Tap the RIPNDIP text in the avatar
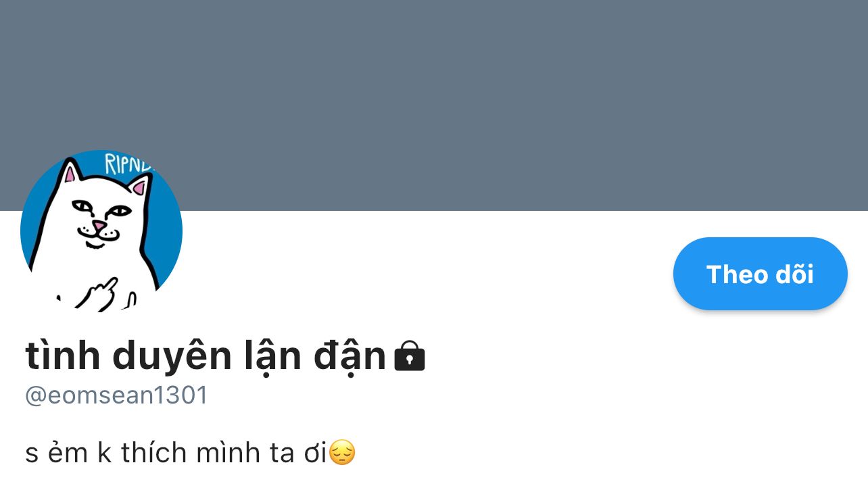 click(x=130, y=164)
